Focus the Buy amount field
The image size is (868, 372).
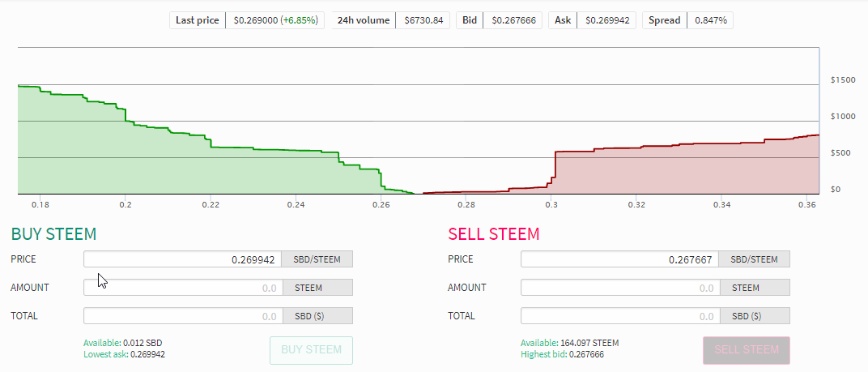coord(183,288)
